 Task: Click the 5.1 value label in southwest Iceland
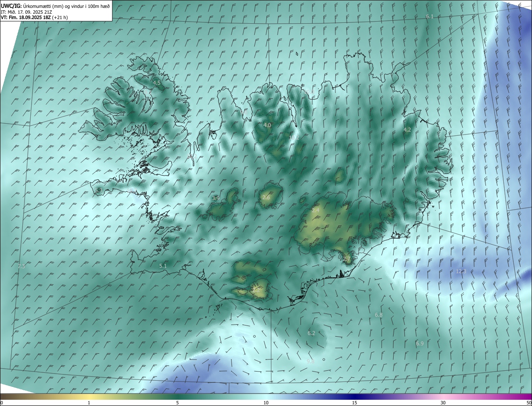coord(163,266)
